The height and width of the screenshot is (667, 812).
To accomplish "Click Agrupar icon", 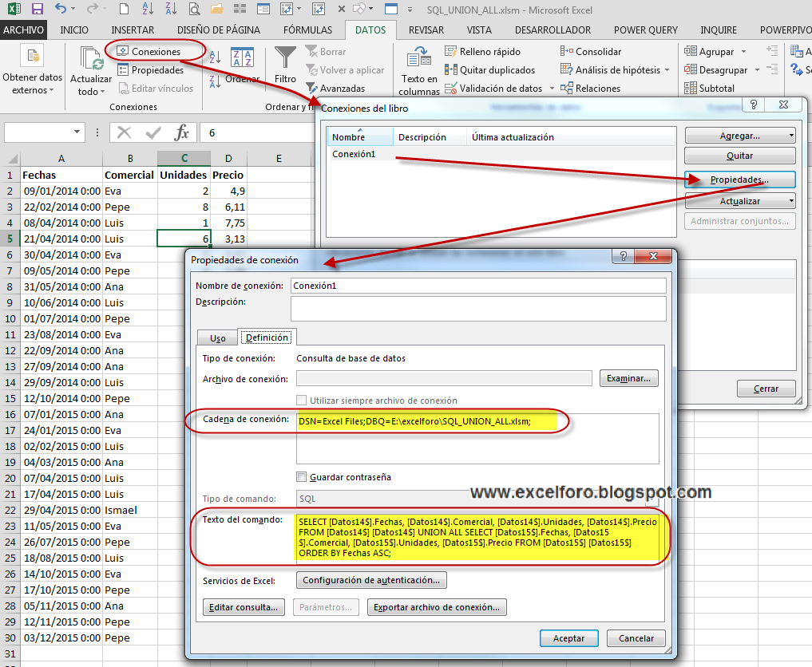I will point(691,51).
